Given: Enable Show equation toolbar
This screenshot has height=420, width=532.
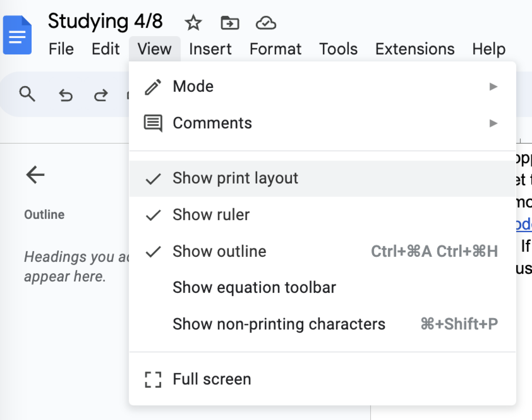Looking at the screenshot, I should coord(322,288).
